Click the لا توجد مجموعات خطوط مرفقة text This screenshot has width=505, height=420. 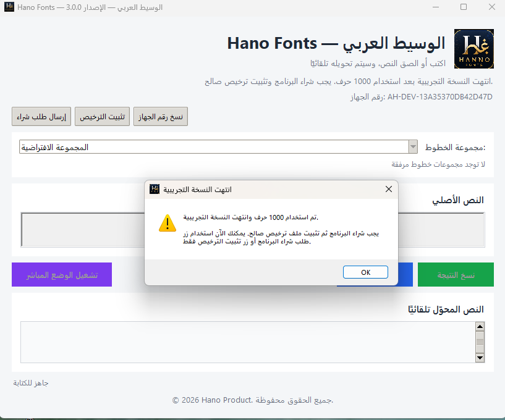(x=438, y=164)
